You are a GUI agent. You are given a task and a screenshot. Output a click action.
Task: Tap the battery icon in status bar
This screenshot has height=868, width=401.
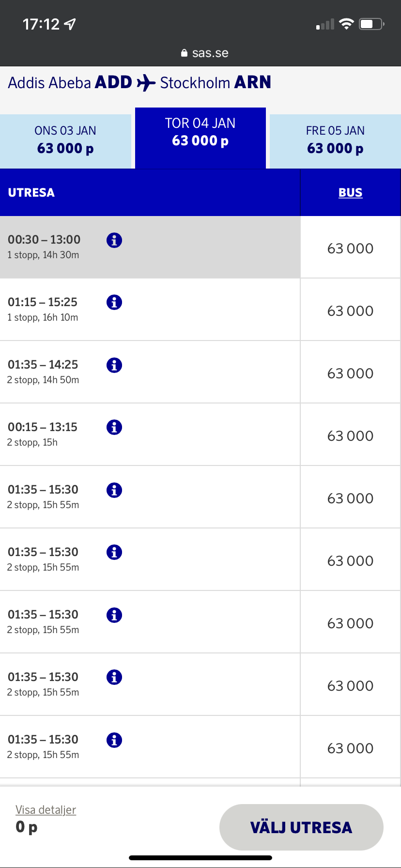(x=371, y=24)
